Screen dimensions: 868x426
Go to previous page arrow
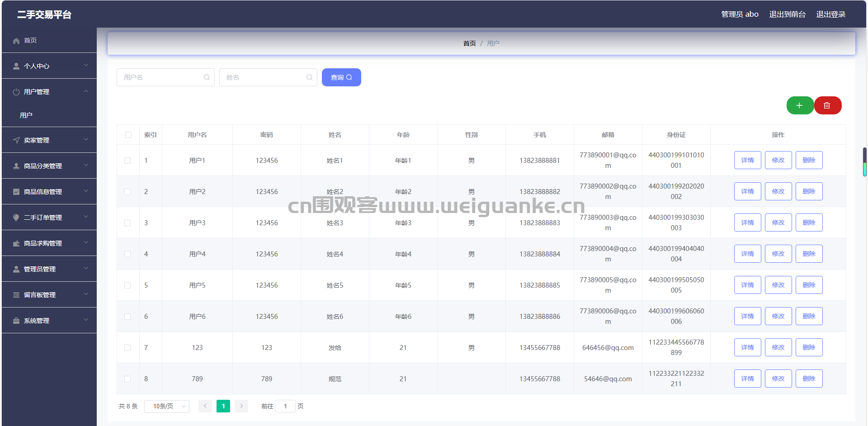point(205,406)
